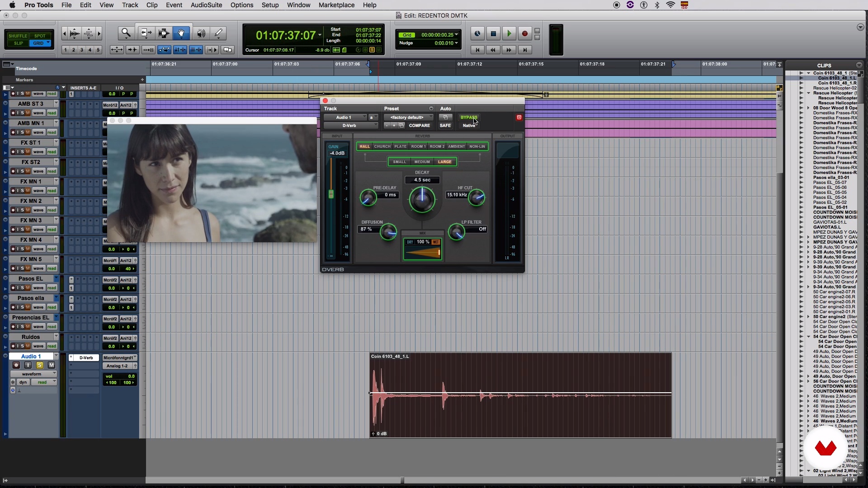Click the Online sync button
This screenshot has width=868, height=488.
click(477, 33)
